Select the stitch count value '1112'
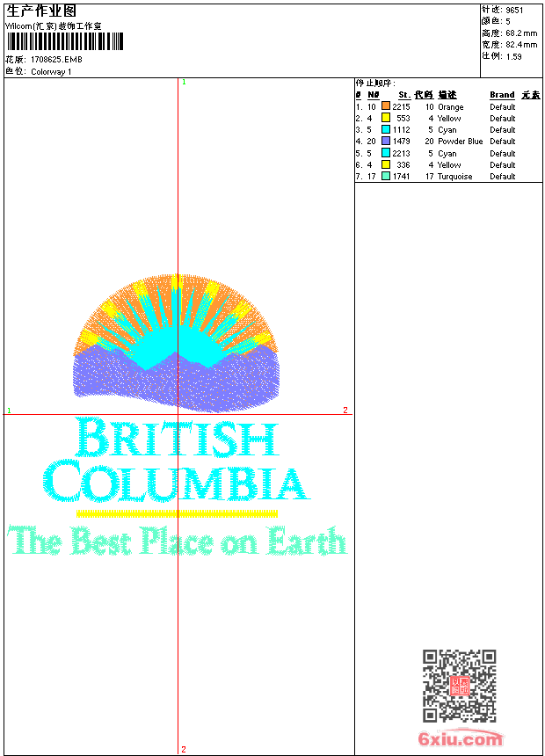Image resolution: width=545 pixels, height=756 pixels. (401, 130)
